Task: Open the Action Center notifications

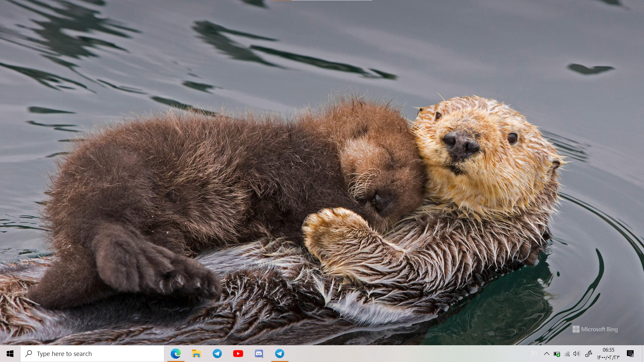Action: (630, 354)
